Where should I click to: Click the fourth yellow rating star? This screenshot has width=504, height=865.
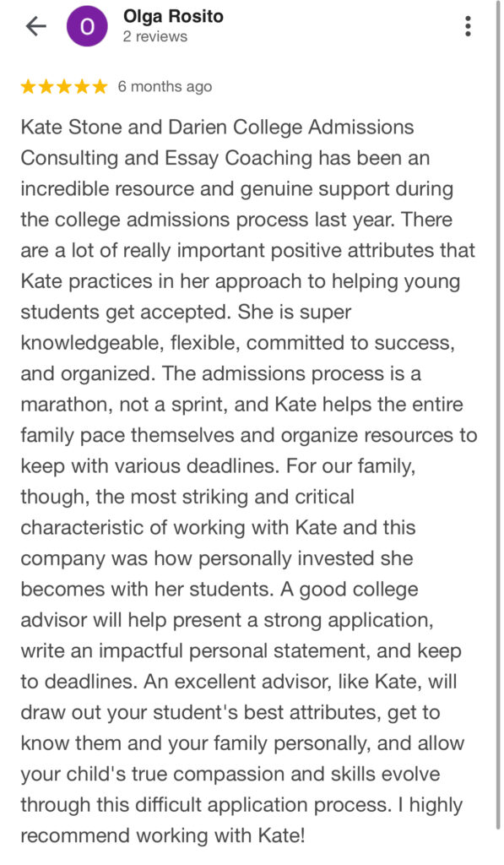coord(82,87)
